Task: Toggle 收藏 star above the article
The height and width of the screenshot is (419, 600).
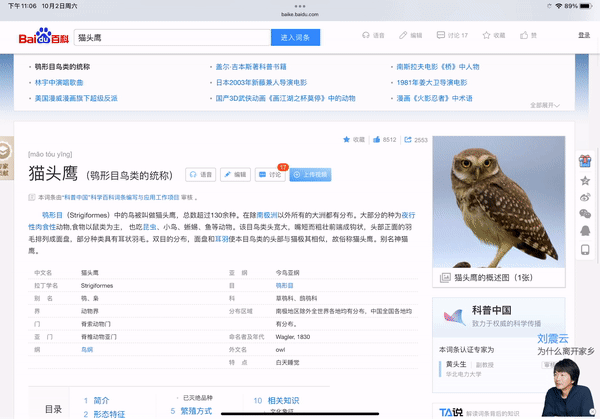Action: pos(354,140)
